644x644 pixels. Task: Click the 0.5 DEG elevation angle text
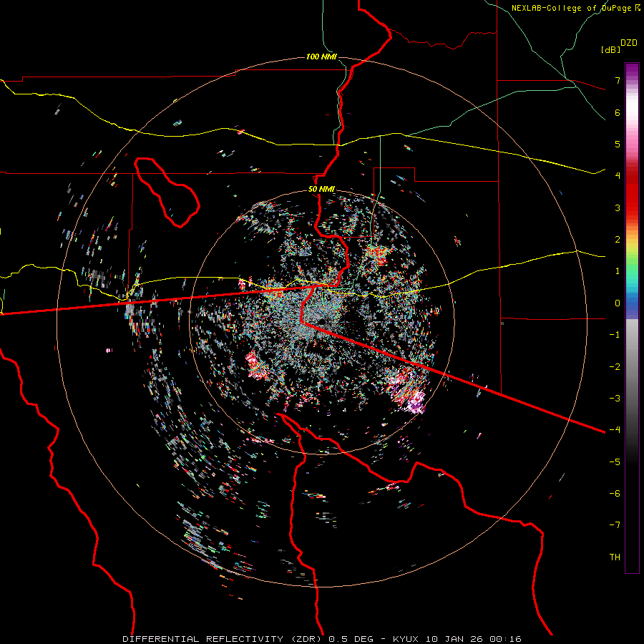pos(351,639)
